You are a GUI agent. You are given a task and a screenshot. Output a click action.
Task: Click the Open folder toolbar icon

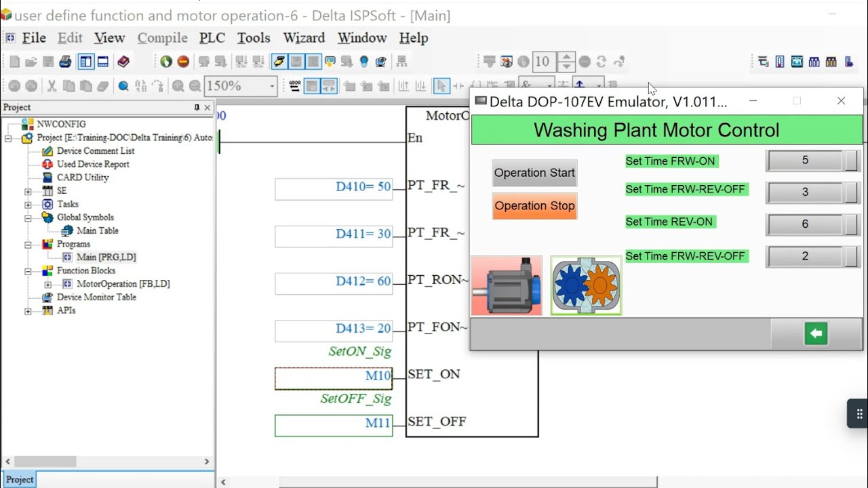coord(31,62)
